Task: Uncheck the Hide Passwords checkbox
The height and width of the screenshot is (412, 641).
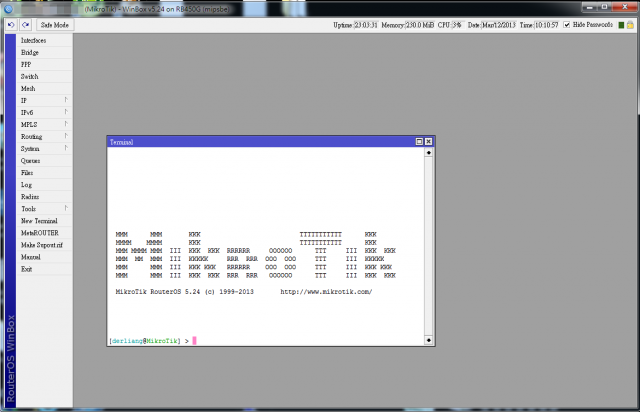Action: (567, 25)
